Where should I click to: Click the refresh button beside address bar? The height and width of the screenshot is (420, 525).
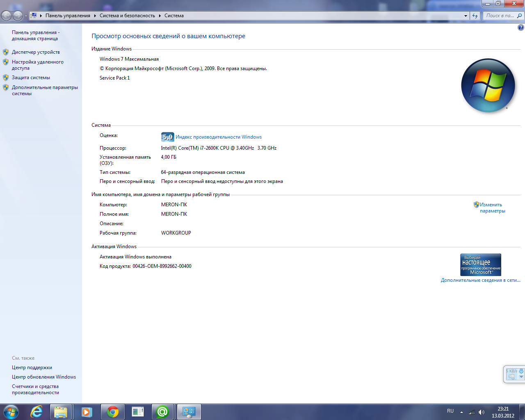tap(475, 16)
